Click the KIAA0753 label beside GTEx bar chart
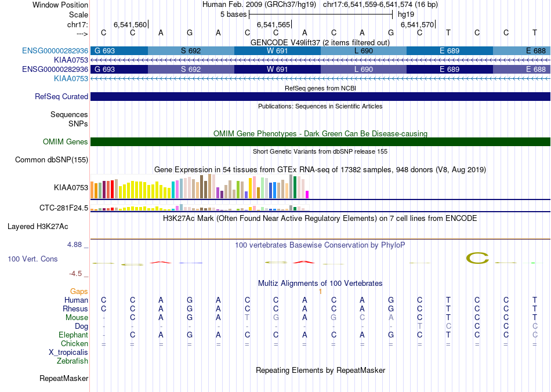Viewport: 551px width, 392px height. click(x=71, y=187)
